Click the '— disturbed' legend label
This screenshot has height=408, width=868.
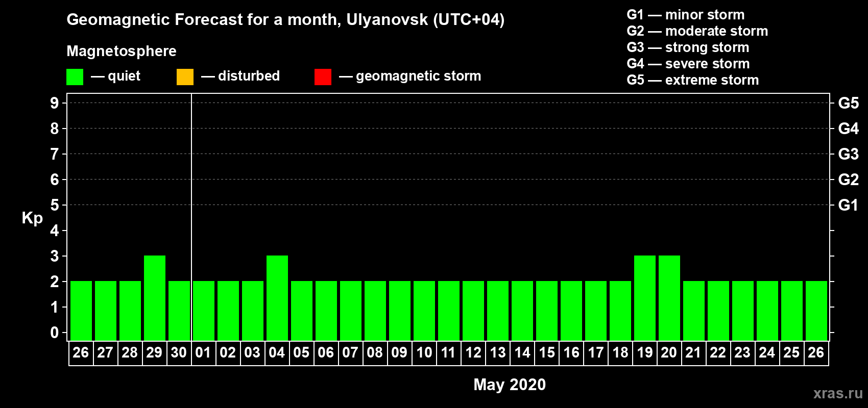click(x=240, y=76)
